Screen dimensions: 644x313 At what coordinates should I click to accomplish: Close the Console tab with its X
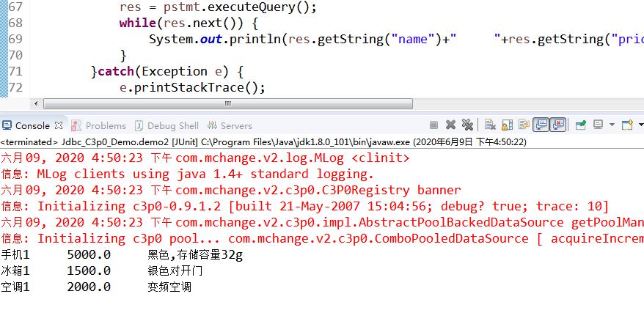click(59, 125)
